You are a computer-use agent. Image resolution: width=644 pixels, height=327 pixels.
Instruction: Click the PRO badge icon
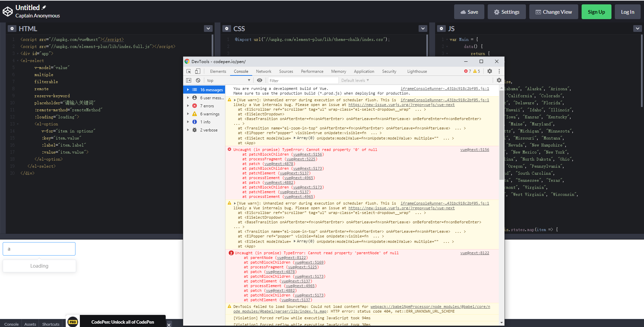(73, 322)
